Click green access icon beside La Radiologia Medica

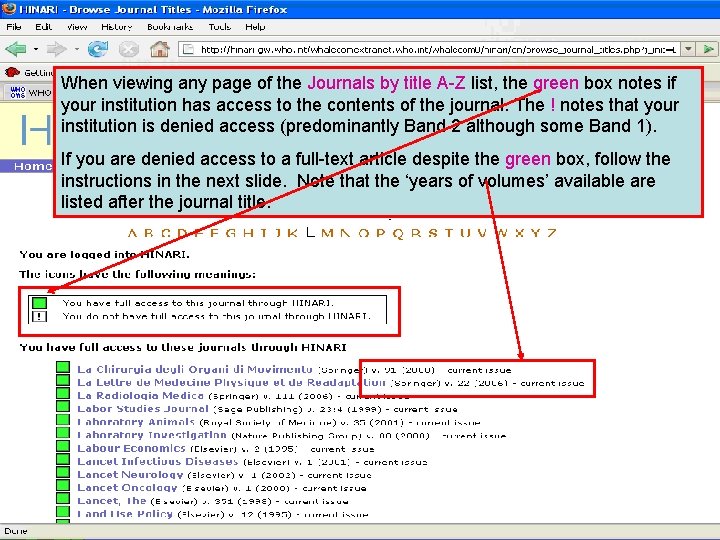[x=63, y=393]
